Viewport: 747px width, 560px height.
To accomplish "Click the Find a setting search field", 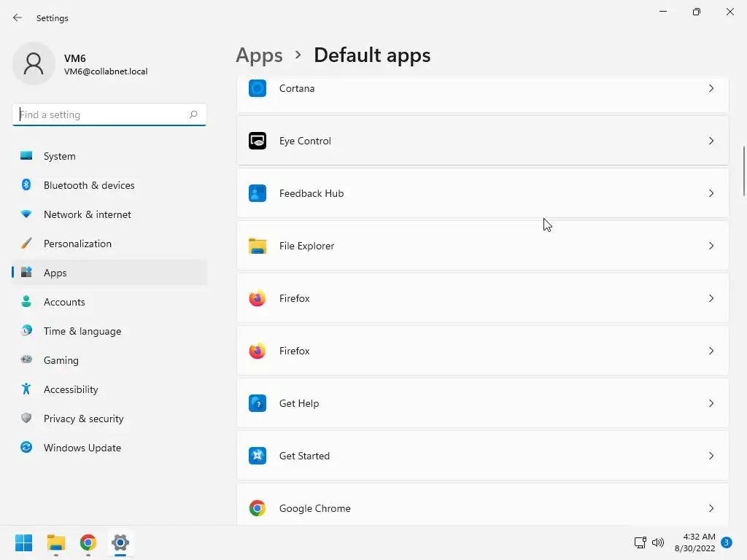I will 109,114.
